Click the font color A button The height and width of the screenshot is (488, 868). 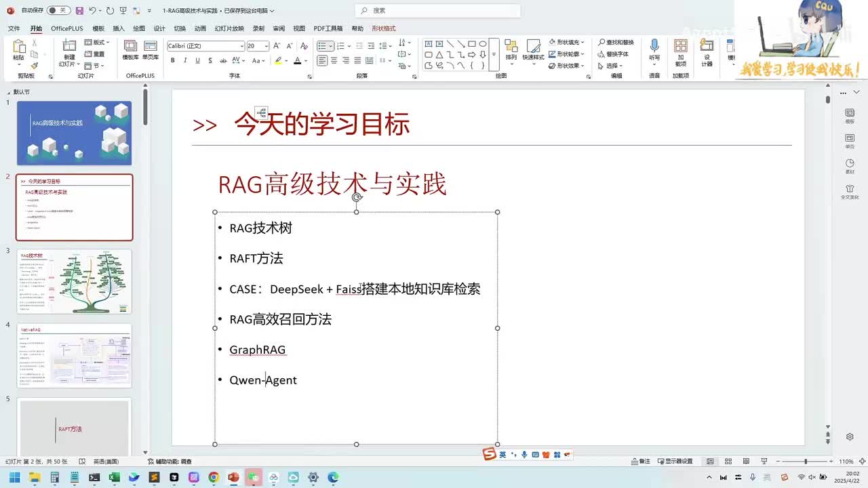pyautogui.click(x=297, y=60)
